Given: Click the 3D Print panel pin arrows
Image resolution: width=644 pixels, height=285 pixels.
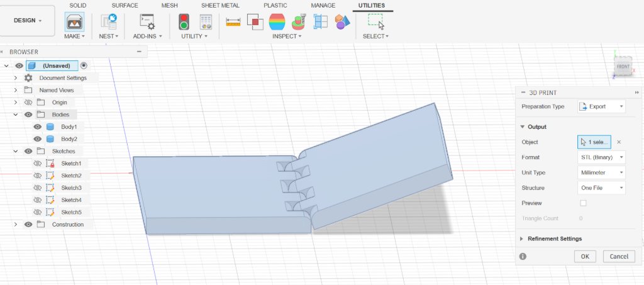Looking at the screenshot, I should coord(637,93).
